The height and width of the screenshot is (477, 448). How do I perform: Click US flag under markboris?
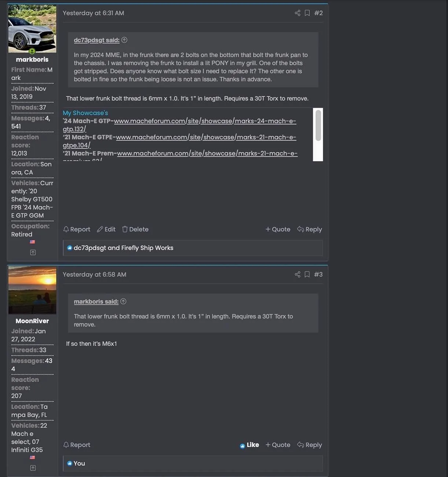pyautogui.click(x=32, y=242)
